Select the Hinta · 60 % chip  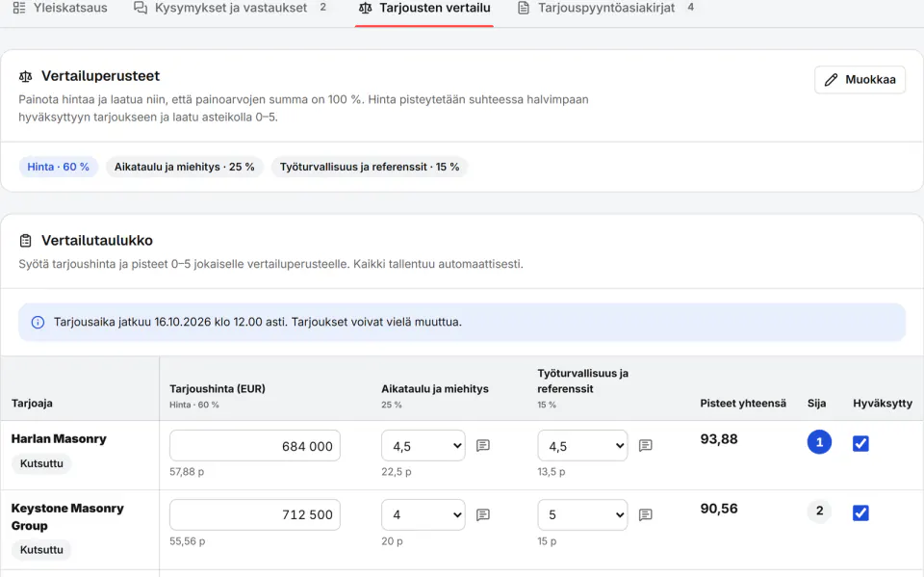point(59,167)
